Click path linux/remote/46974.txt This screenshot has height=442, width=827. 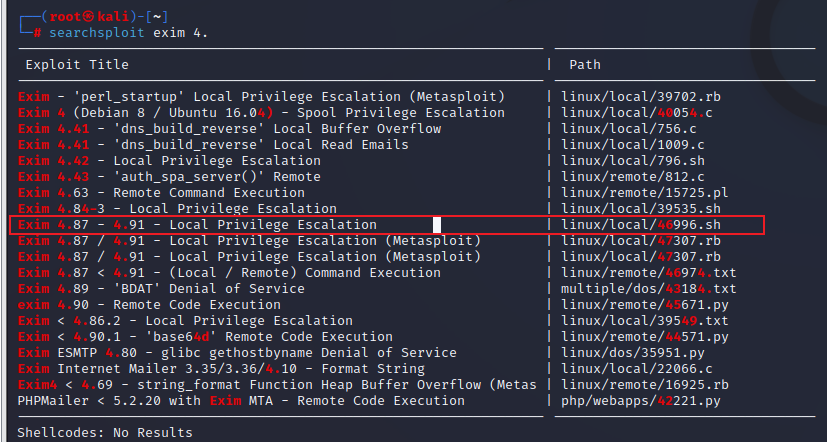[x=649, y=273]
